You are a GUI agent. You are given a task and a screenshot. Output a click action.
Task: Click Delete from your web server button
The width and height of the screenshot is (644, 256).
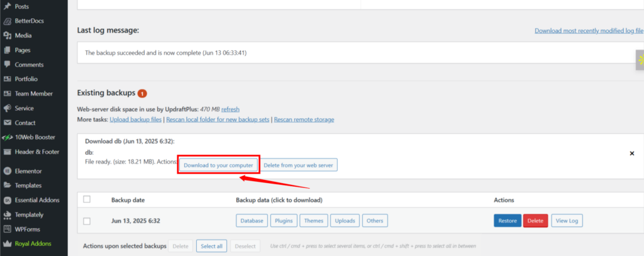pyautogui.click(x=299, y=165)
